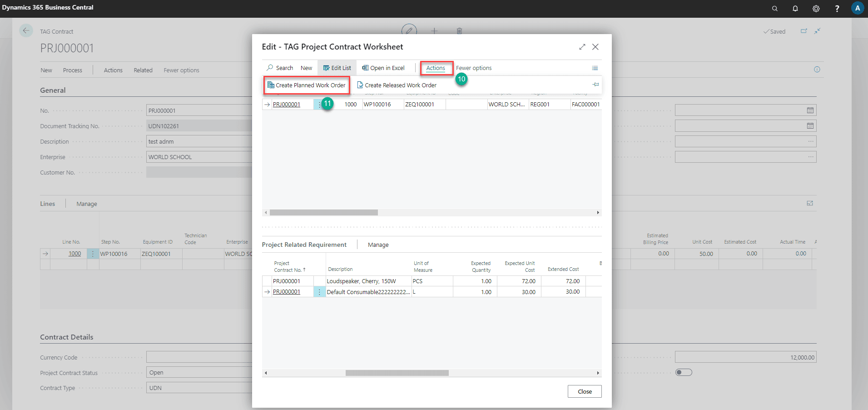Click Loudspeaker, Cherry, 150W description cell
868x410 pixels.
coord(368,281)
